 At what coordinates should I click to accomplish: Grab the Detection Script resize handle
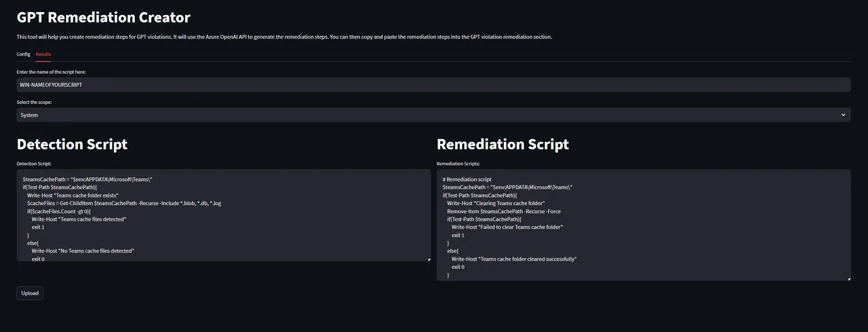click(x=429, y=259)
